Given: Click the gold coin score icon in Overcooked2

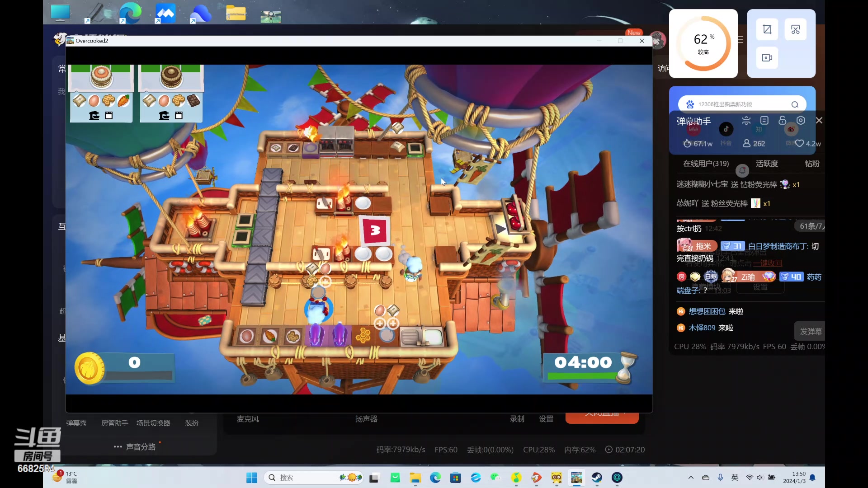Looking at the screenshot, I should tap(89, 368).
